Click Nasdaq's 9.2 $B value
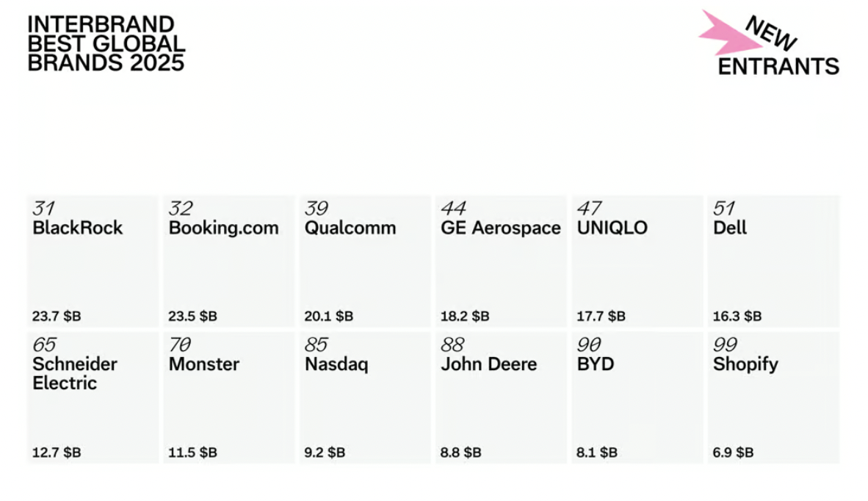The width and height of the screenshot is (868, 501). [325, 453]
